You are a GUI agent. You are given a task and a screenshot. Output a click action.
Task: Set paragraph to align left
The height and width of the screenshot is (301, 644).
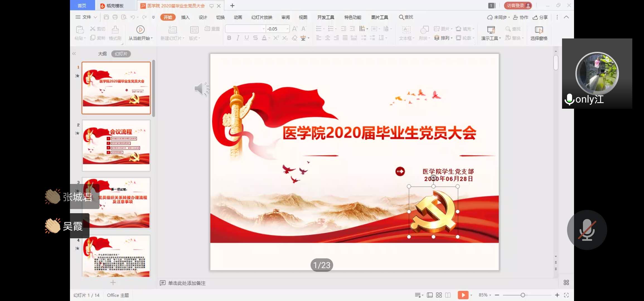pyautogui.click(x=319, y=38)
